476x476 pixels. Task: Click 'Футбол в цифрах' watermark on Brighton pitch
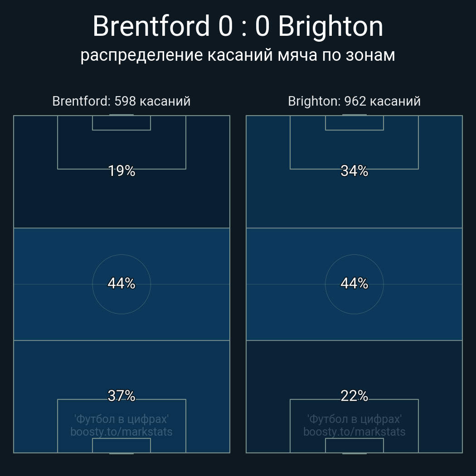coord(354,419)
